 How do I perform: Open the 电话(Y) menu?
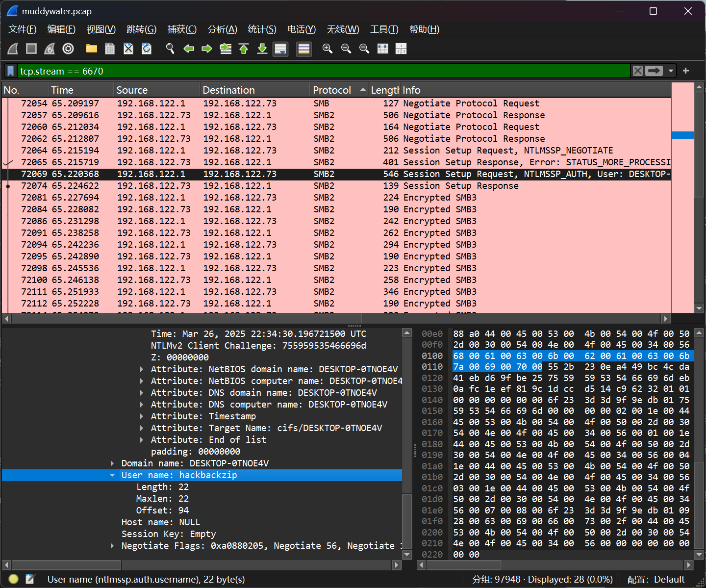302,29
